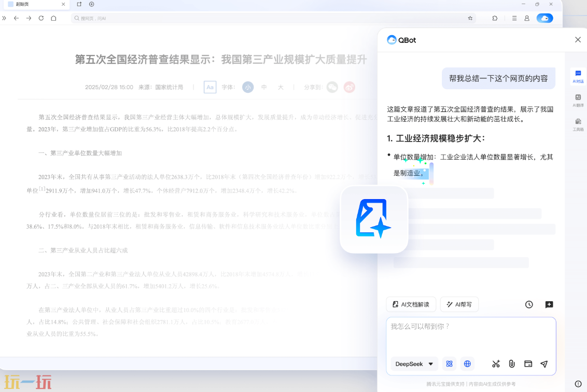
Task: Switch to the AI对话 tab
Action: pyautogui.click(x=578, y=76)
